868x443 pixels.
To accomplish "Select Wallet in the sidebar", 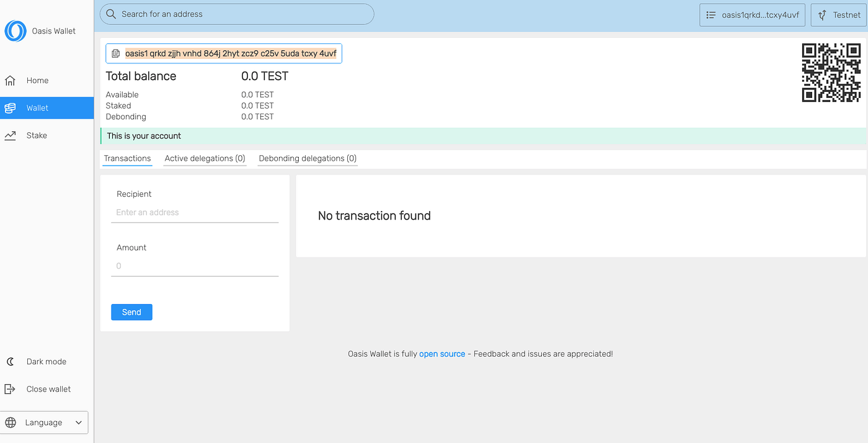I will (x=46, y=108).
